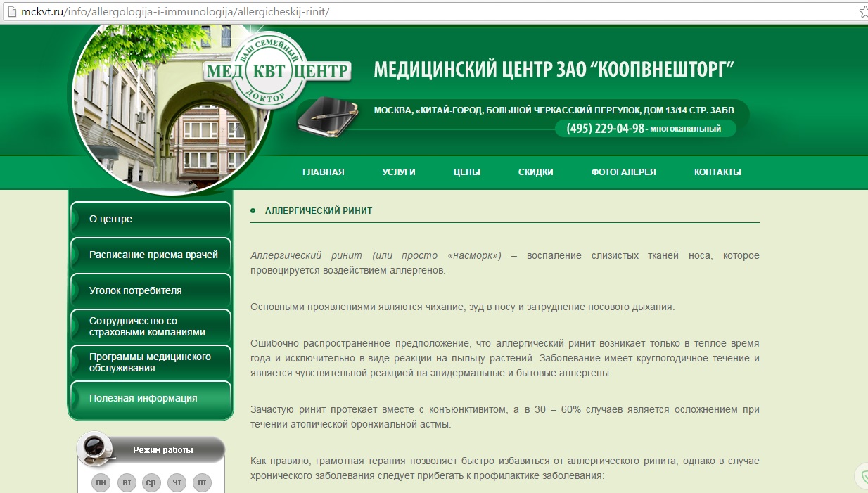Screen dimensions: 868x493
Task: Click the МЕД КВТ ЦЕНТР logo emblem
Action: (x=280, y=69)
